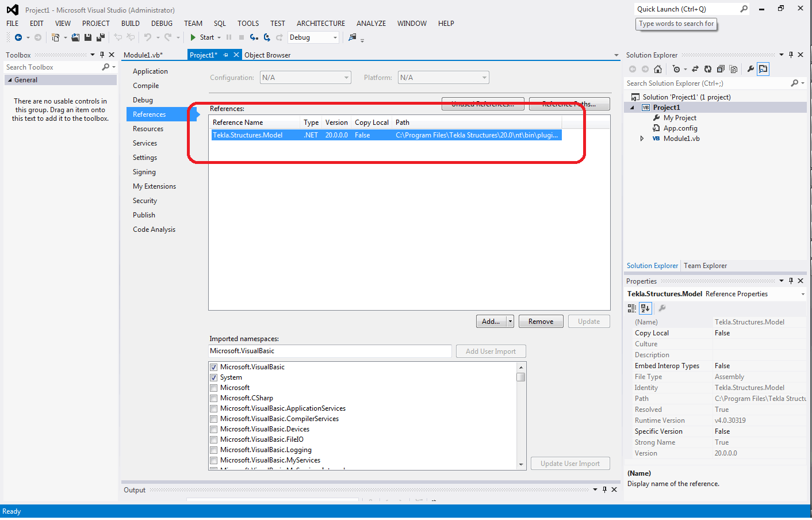Toggle Microsoft.VisualBasic namespace checkbox
The width and height of the screenshot is (812, 520).
(214, 367)
